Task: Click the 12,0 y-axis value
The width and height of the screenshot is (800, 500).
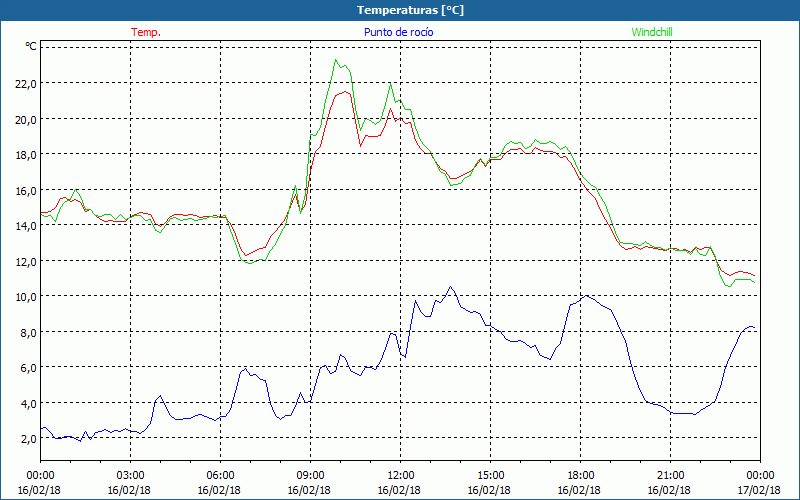Action: (x=26, y=261)
